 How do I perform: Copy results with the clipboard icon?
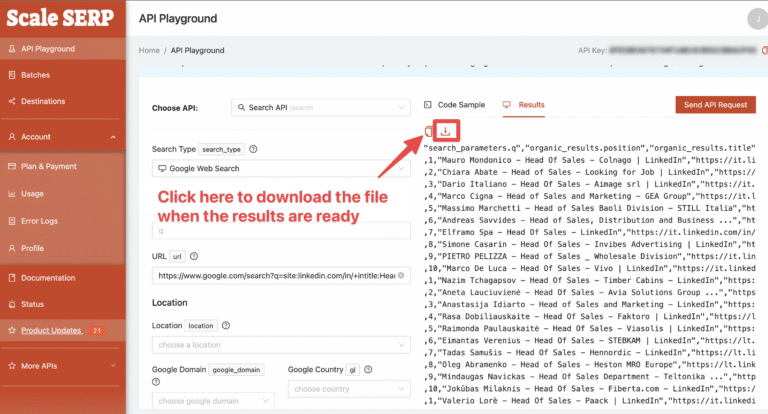pos(429,131)
